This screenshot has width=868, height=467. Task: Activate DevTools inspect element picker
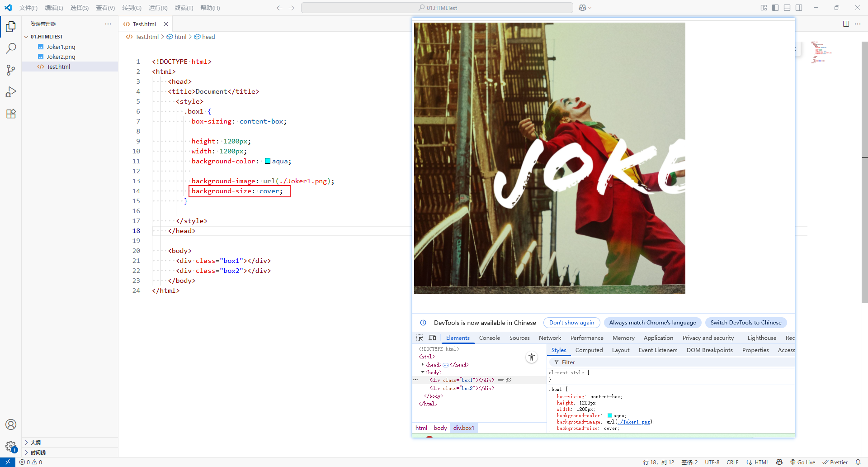[420, 338]
